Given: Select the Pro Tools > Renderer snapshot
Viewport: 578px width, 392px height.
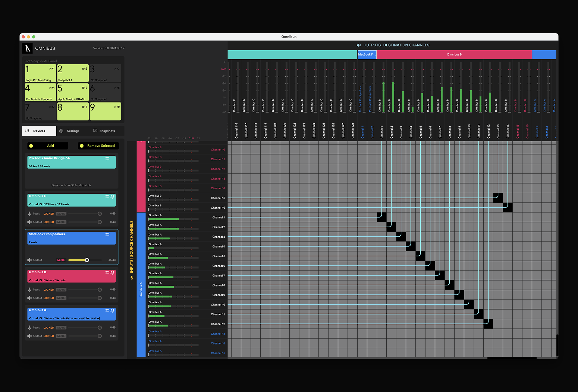Looking at the screenshot, I should click(40, 92).
